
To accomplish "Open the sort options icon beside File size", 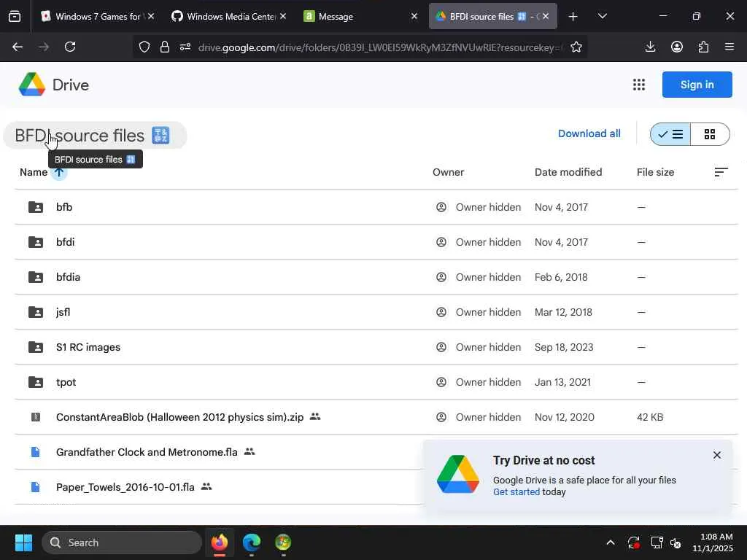I will [721, 172].
